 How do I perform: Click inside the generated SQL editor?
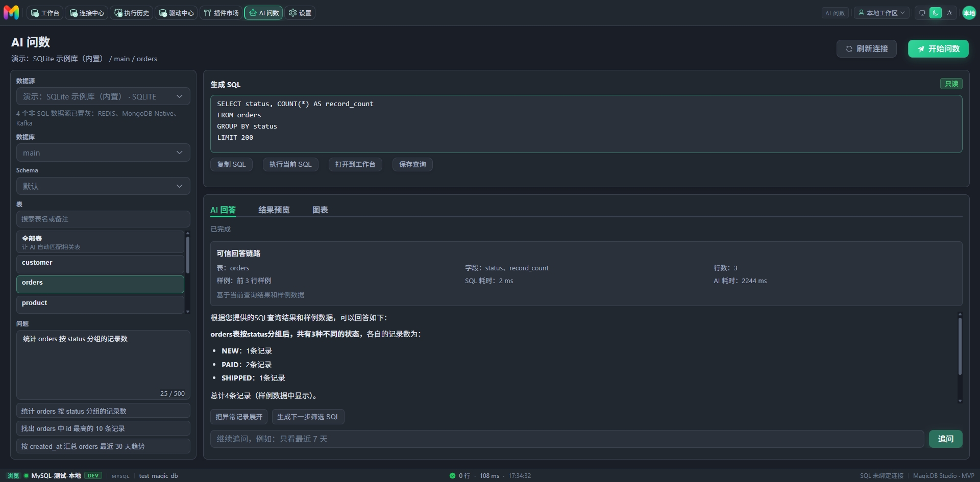[x=586, y=124]
